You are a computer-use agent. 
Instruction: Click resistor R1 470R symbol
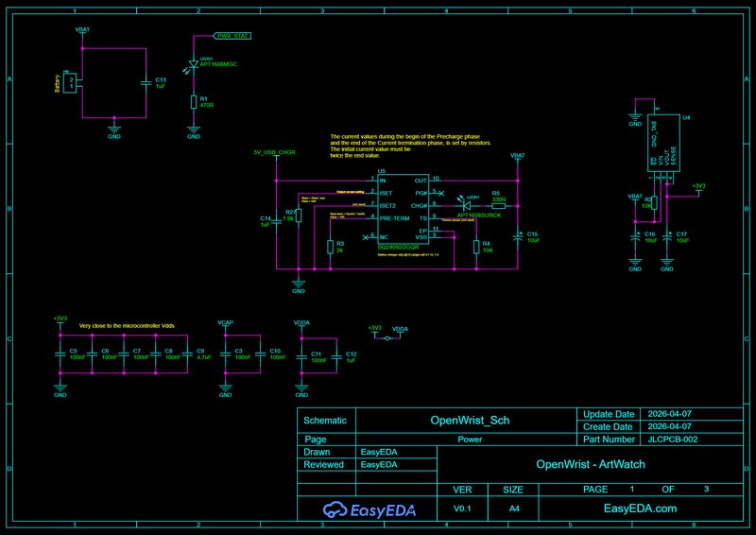(194, 102)
